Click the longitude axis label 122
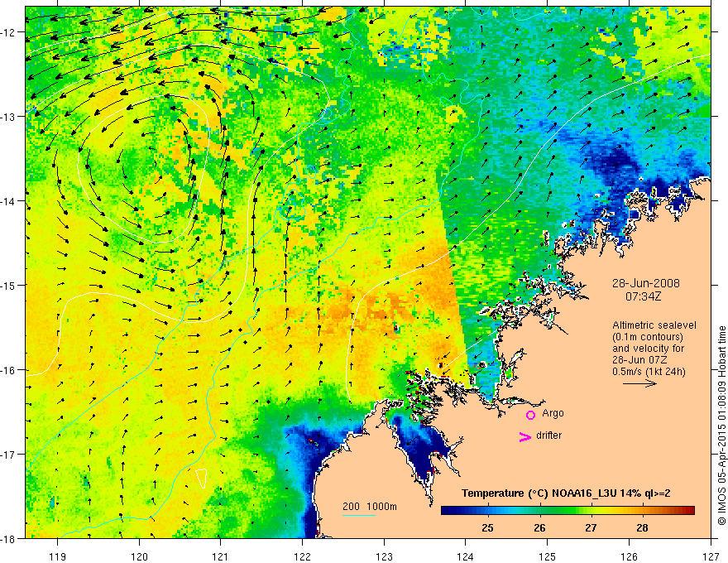The height and width of the screenshot is (563, 728). [302, 556]
